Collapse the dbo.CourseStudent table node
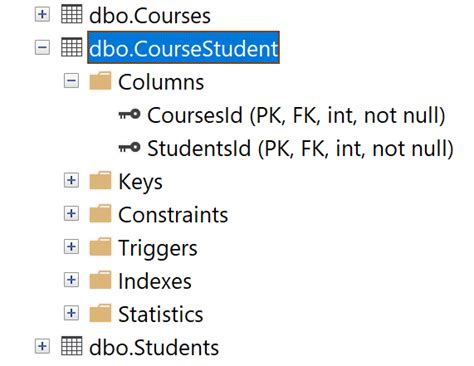The height and width of the screenshot is (366, 474). click(42, 47)
